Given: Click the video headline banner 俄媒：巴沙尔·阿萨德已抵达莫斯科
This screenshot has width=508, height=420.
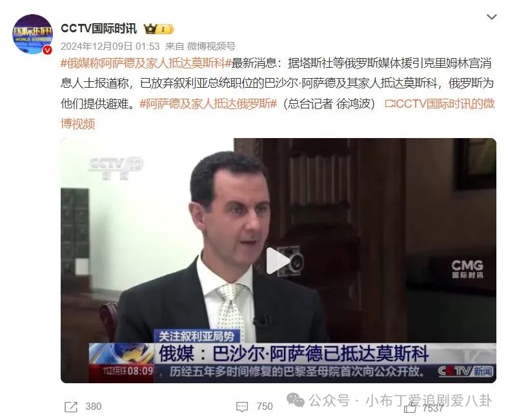Looking at the screenshot, I should (x=294, y=354).
